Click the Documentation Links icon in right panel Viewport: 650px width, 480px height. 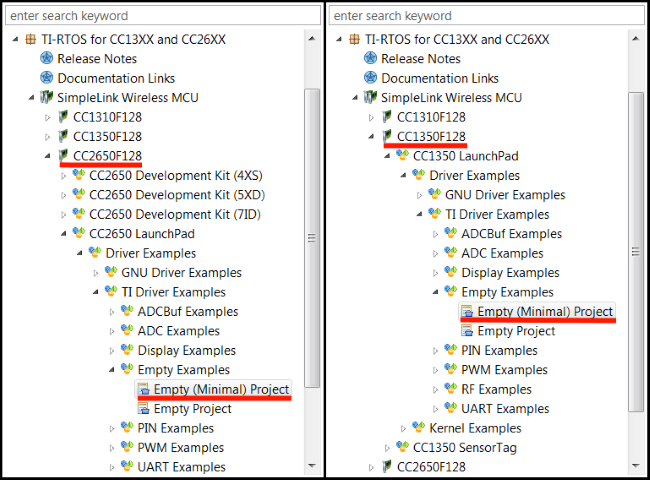point(370,78)
